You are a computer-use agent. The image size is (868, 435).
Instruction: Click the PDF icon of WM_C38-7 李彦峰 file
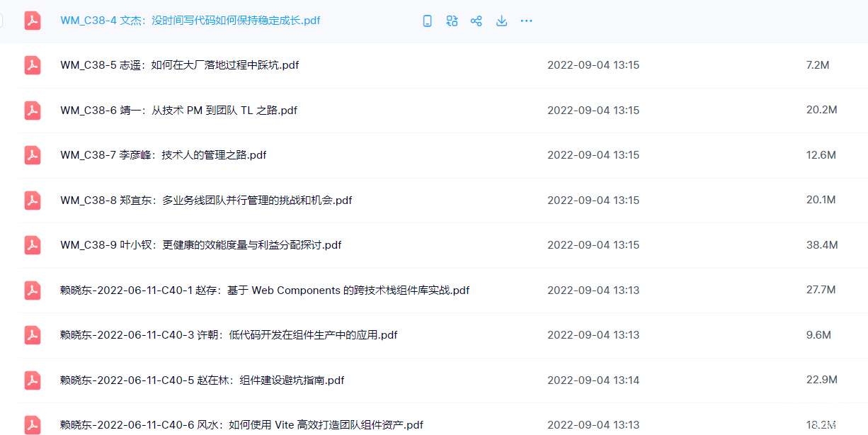(x=33, y=155)
